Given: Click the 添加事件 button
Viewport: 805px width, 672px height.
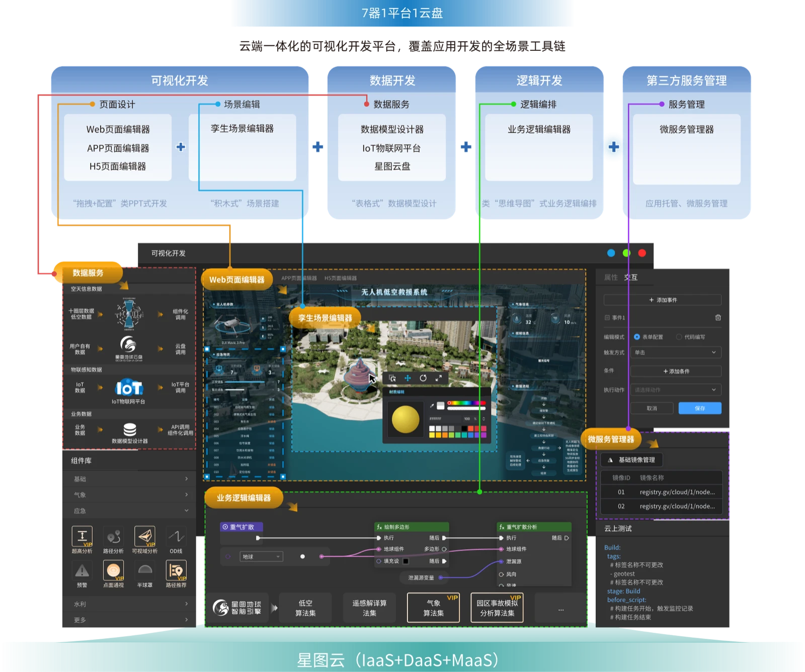Looking at the screenshot, I should tap(662, 300).
